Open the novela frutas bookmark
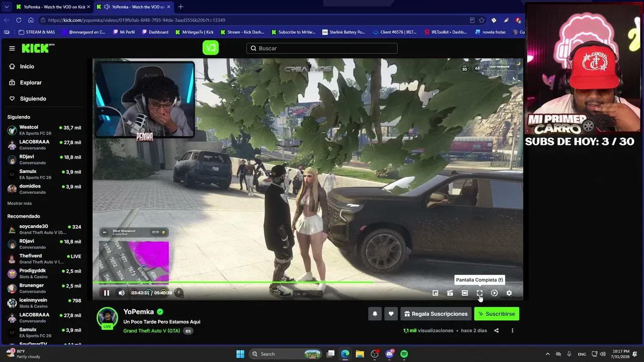Viewport: 644px width, 362px height. [491, 32]
